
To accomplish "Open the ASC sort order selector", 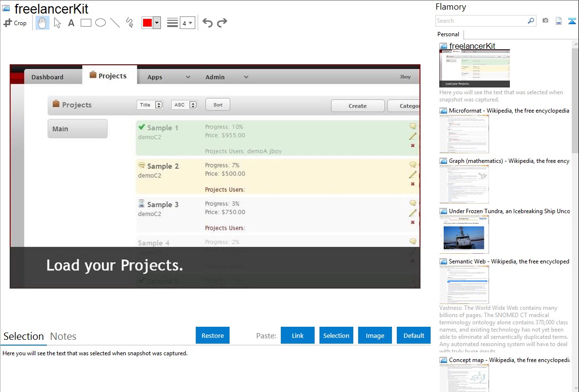I will click(184, 105).
